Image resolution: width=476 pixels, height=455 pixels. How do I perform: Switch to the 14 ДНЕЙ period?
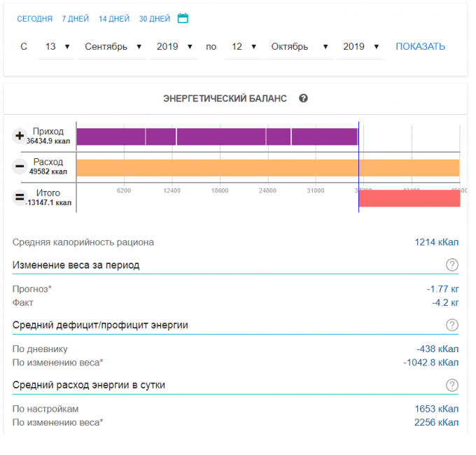click(x=114, y=19)
